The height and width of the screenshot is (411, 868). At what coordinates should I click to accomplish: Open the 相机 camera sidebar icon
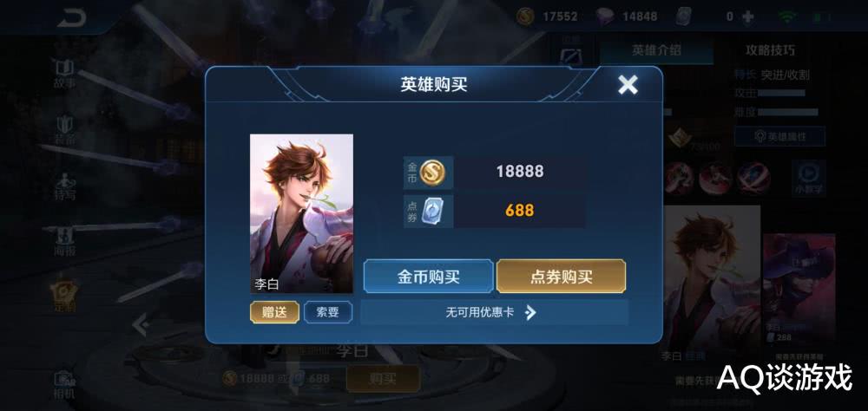click(x=65, y=386)
